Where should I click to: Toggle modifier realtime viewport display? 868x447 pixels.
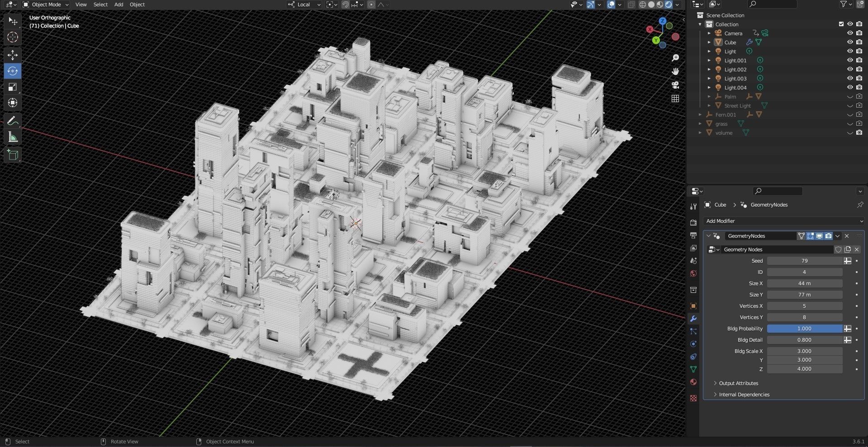(819, 236)
